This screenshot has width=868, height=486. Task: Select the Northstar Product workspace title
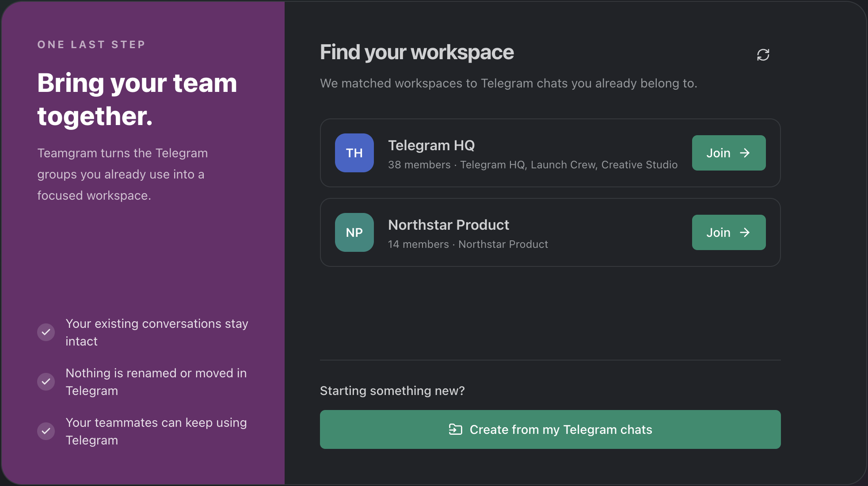[x=449, y=225]
